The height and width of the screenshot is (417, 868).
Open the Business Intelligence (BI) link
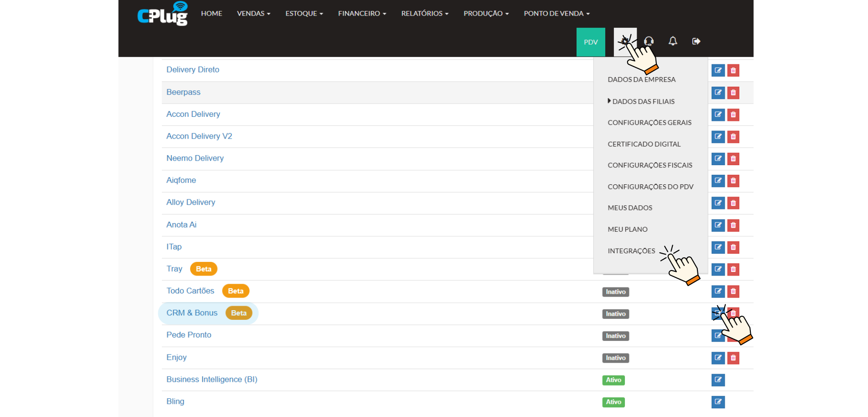click(212, 380)
